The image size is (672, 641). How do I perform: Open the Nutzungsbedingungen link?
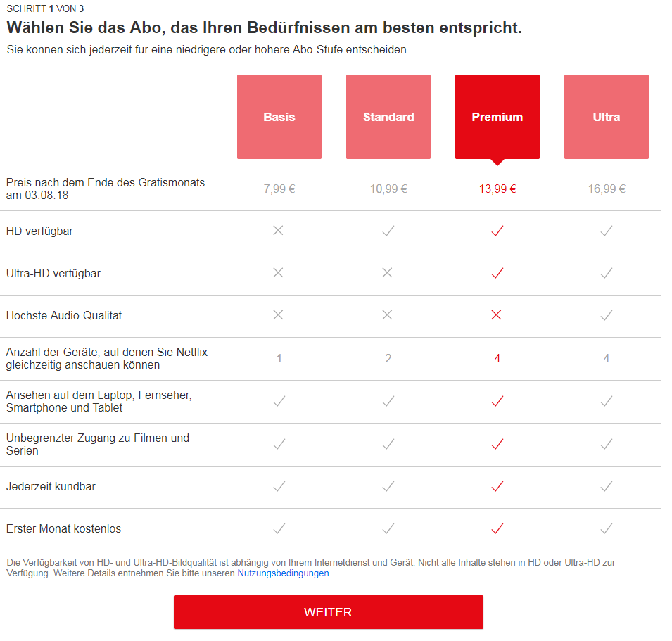pos(284,573)
